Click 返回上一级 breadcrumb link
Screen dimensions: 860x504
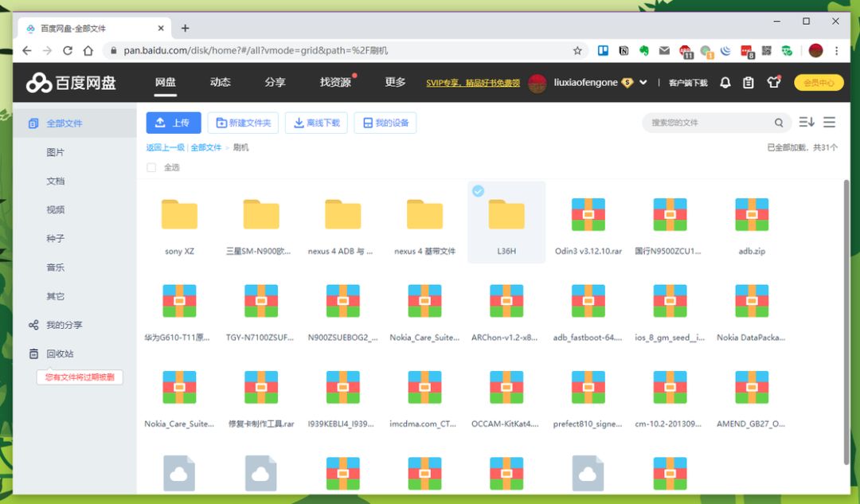(165, 147)
